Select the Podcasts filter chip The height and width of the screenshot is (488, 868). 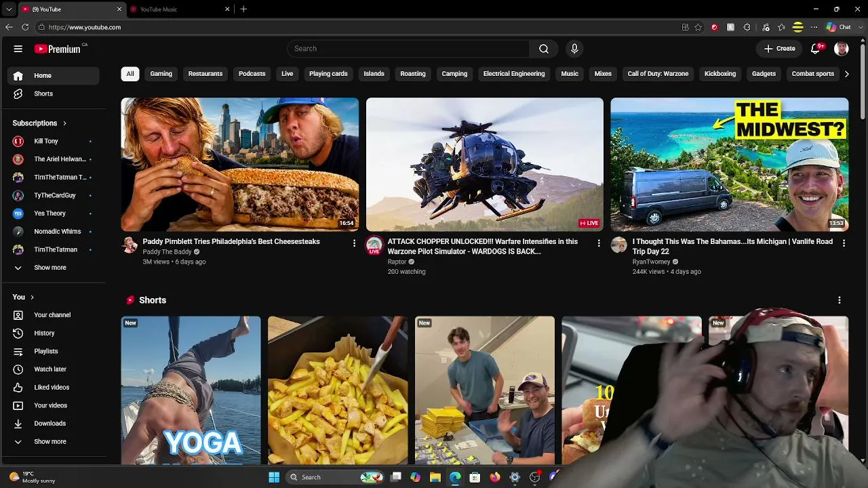(252, 74)
